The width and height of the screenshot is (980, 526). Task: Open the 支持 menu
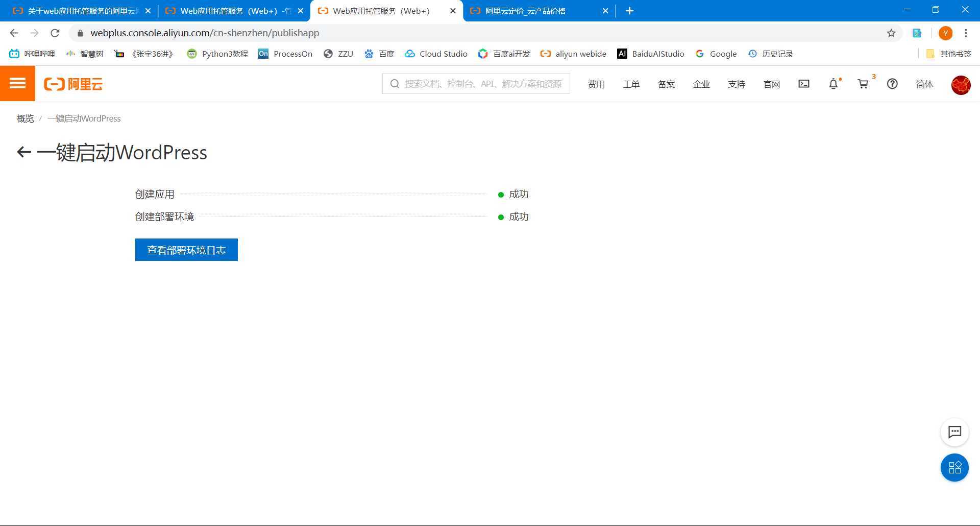pyautogui.click(x=737, y=84)
